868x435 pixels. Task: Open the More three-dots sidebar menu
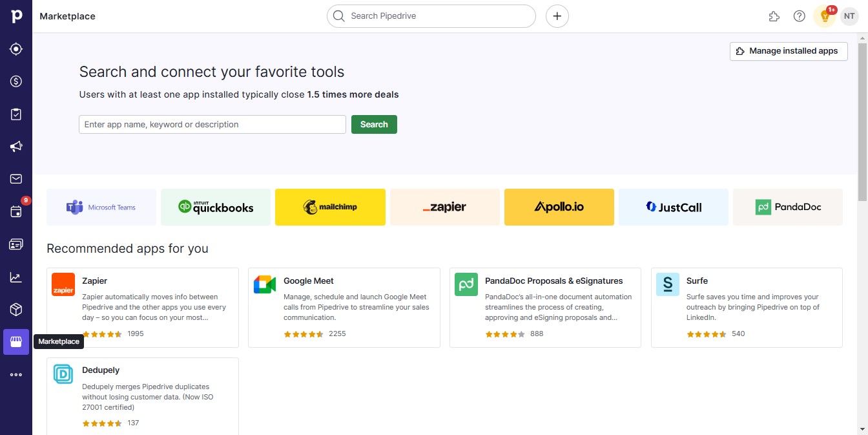(16, 375)
